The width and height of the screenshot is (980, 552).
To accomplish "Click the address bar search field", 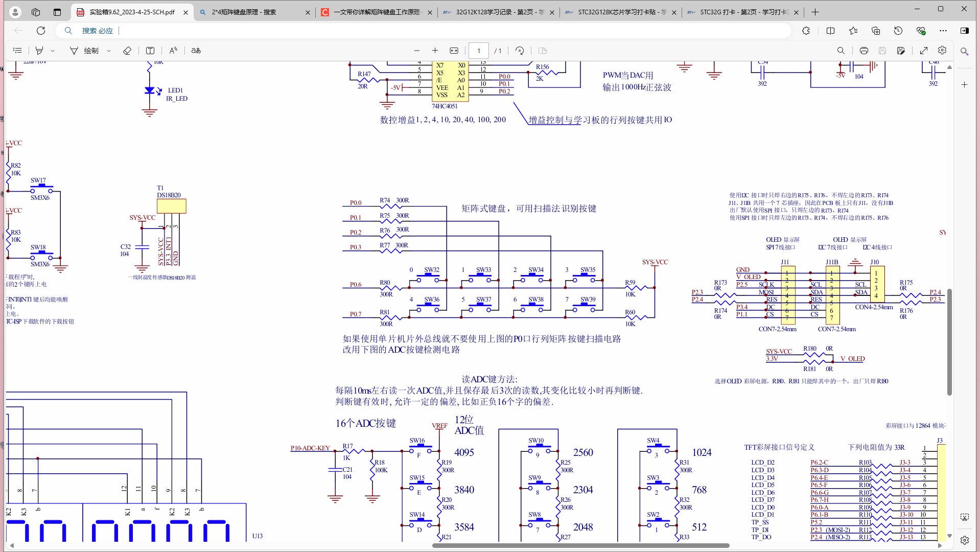I will pos(423,31).
